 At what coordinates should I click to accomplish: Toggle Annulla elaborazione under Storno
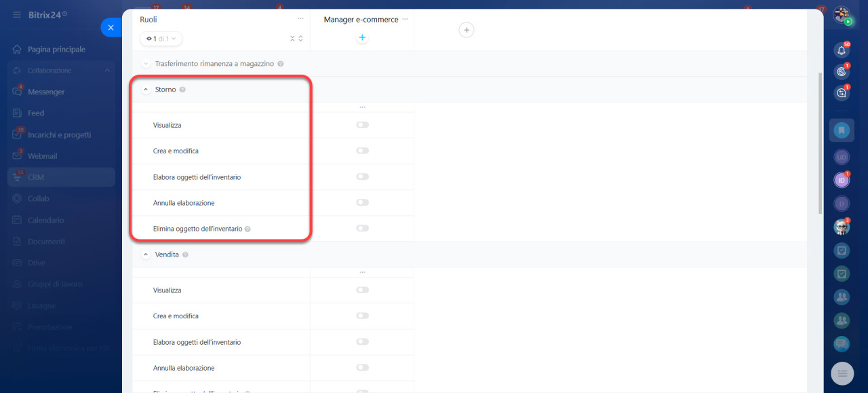tap(362, 202)
